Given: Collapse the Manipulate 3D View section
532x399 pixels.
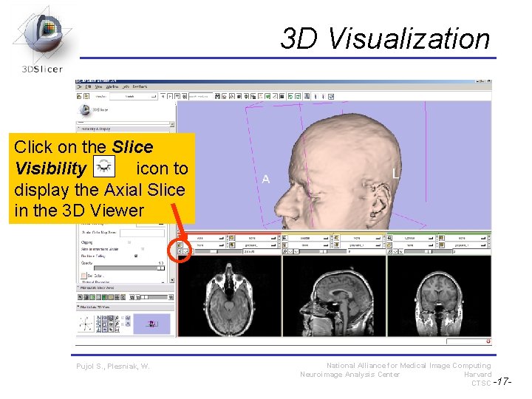Looking at the screenshot, I should (x=125, y=307).
